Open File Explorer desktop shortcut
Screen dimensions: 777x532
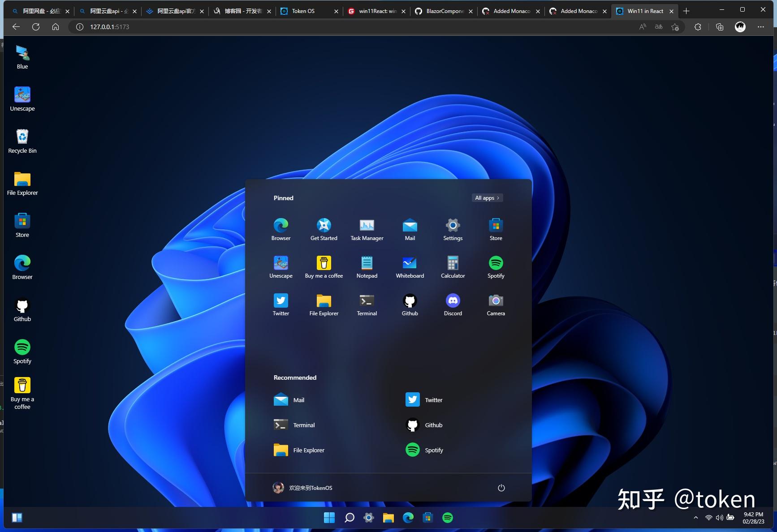[x=22, y=184]
